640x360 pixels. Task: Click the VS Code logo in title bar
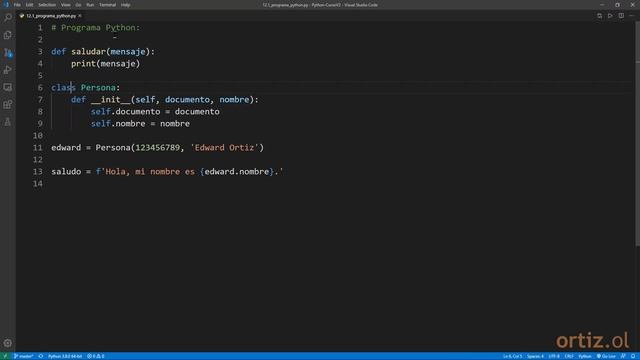pyautogui.click(x=6, y=5)
